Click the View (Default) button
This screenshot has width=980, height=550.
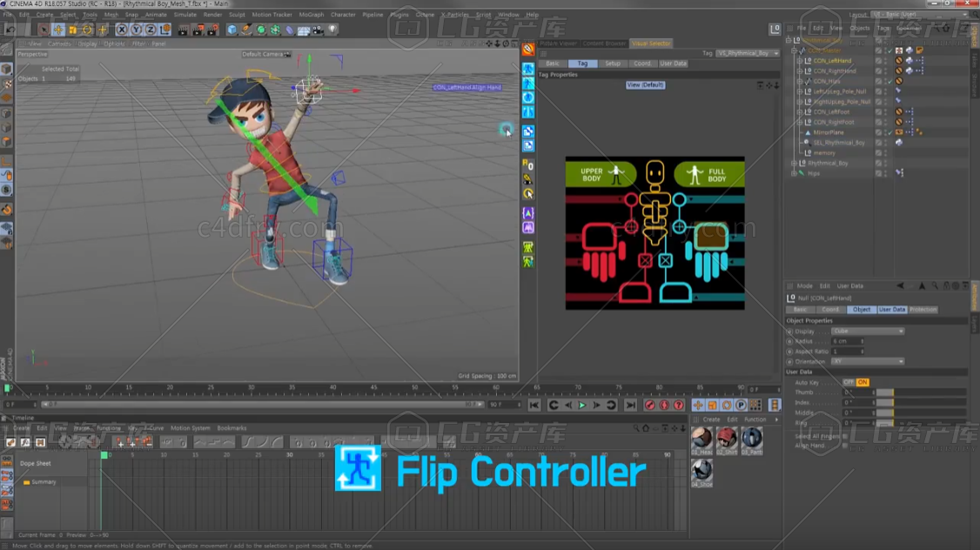click(x=645, y=85)
